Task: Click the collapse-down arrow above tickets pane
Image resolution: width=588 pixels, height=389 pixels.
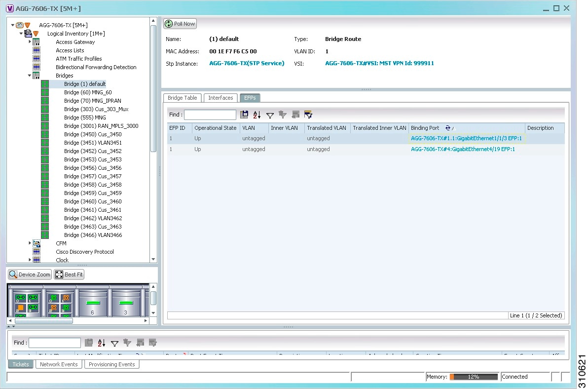Action: [13, 327]
